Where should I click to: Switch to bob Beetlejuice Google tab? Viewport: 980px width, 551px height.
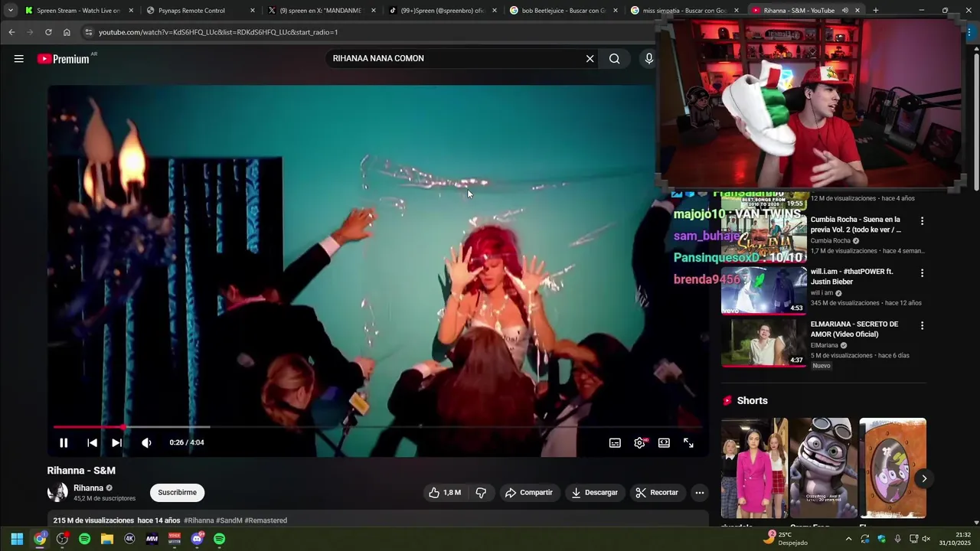[564, 11]
